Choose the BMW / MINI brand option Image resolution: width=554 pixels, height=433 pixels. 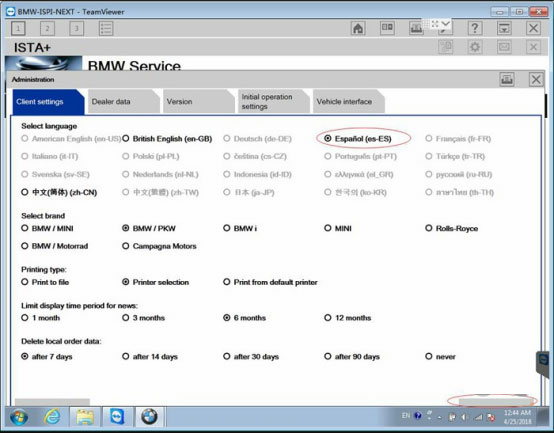point(47,229)
